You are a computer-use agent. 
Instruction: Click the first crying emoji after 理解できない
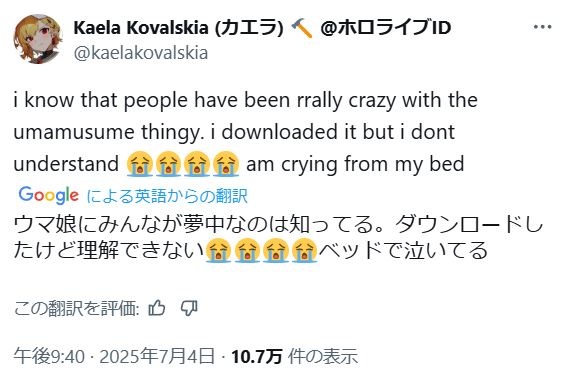pyautogui.click(x=218, y=250)
